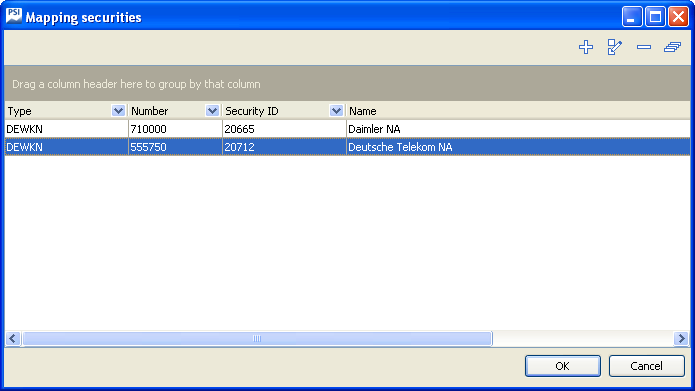Click the right scroll arrow

pyautogui.click(x=681, y=339)
